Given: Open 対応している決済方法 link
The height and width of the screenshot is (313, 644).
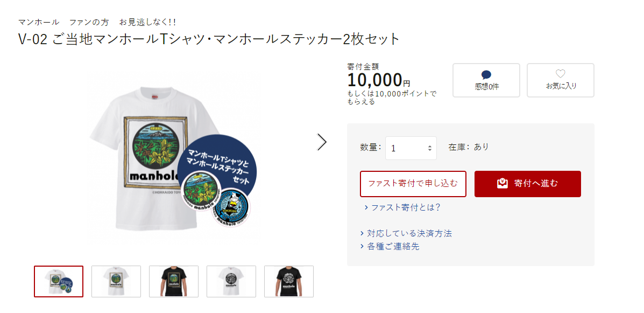Looking at the screenshot, I should (x=409, y=234).
